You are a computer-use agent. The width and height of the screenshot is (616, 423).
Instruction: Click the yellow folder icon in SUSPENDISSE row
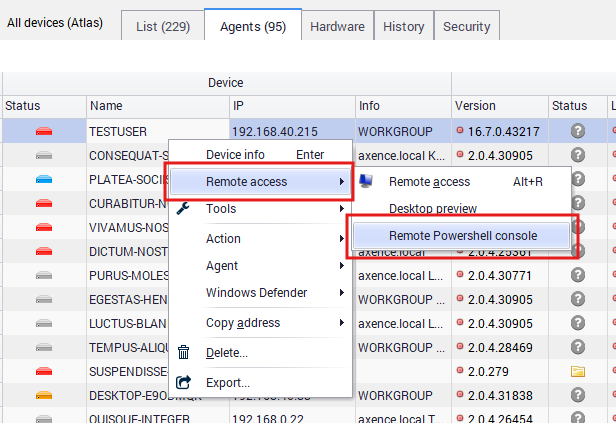click(577, 371)
